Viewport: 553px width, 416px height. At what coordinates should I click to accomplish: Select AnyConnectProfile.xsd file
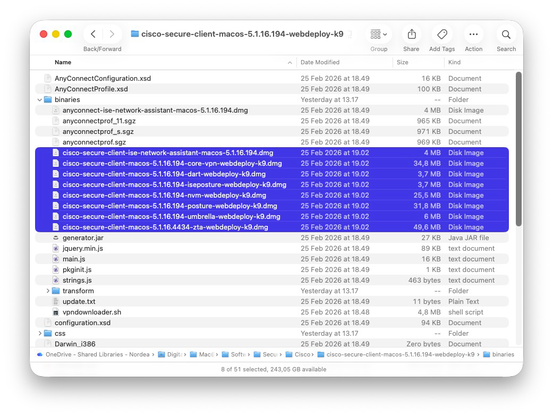(272, 89)
